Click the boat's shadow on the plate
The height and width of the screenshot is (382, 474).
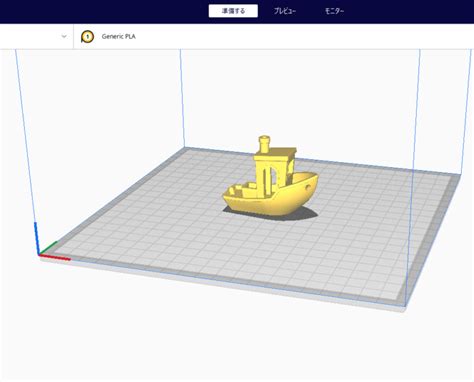coord(308,213)
